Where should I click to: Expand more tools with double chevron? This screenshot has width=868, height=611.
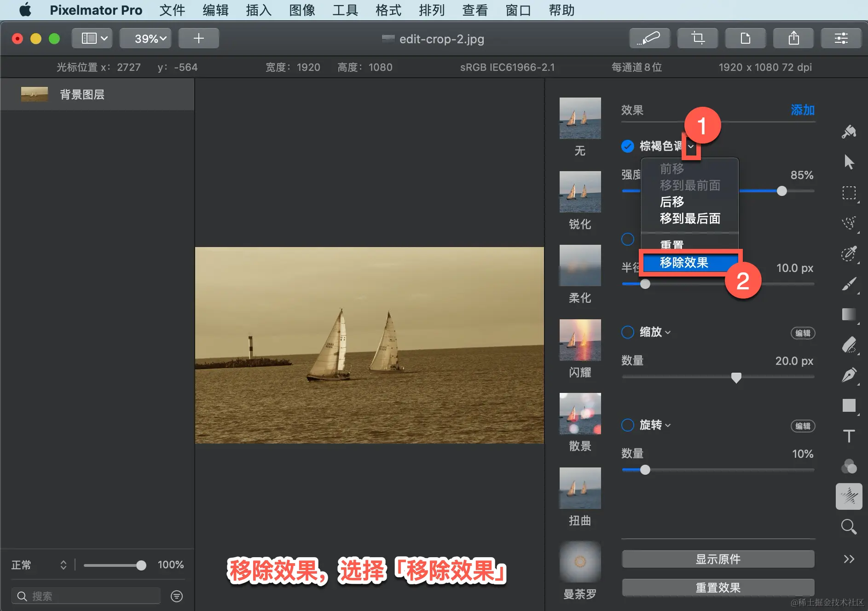tap(849, 559)
